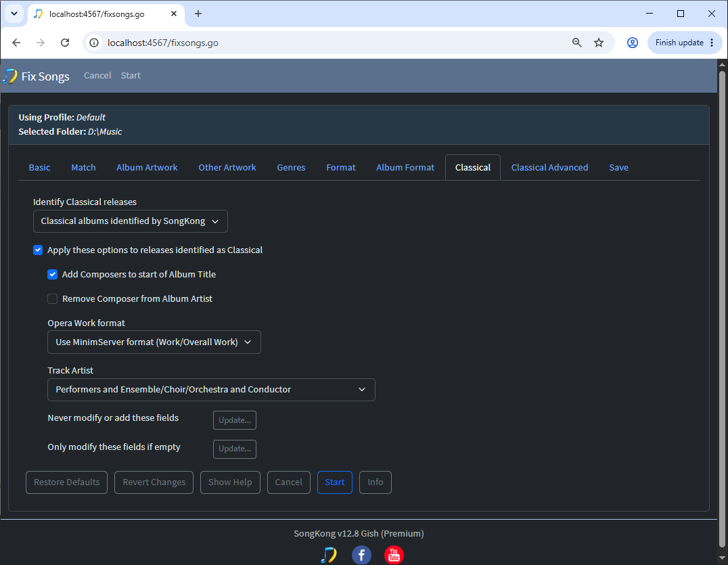The image size is (728, 565).
Task: Click Update for Never modify or add fields
Action: pos(235,420)
